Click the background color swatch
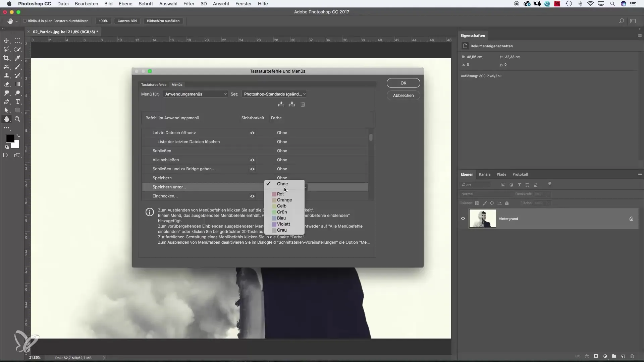Viewport: 644px width, 362px height. point(16,145)
